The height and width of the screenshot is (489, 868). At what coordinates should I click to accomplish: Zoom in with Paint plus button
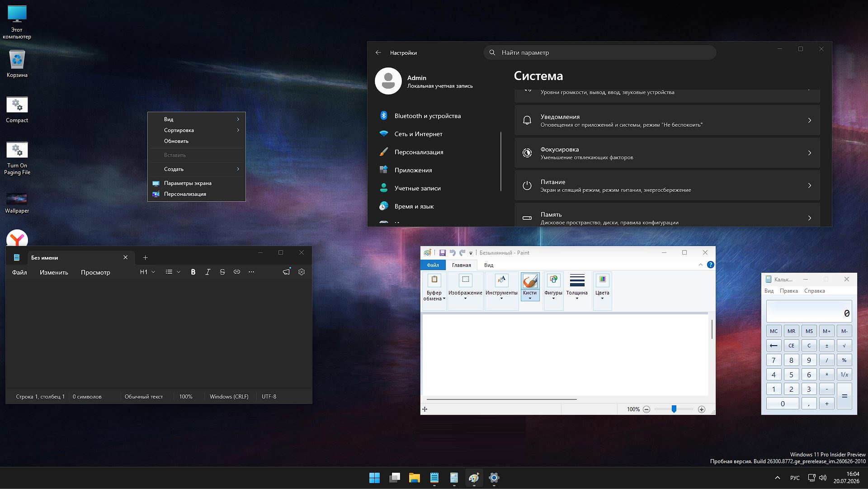click(702, 409)
